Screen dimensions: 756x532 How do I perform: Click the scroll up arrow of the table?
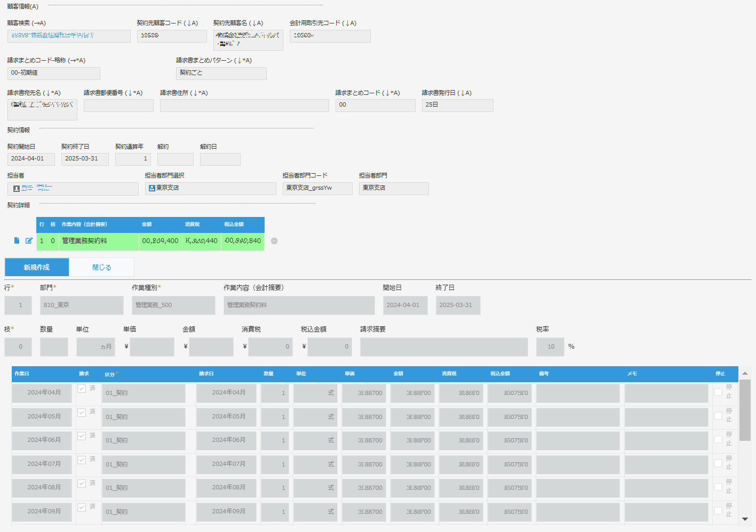click(745, 373)
